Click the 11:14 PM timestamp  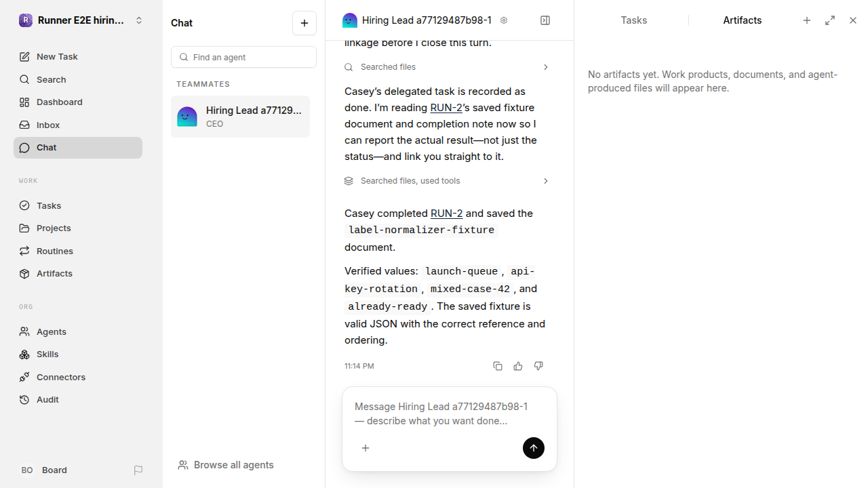pos(359,366)
